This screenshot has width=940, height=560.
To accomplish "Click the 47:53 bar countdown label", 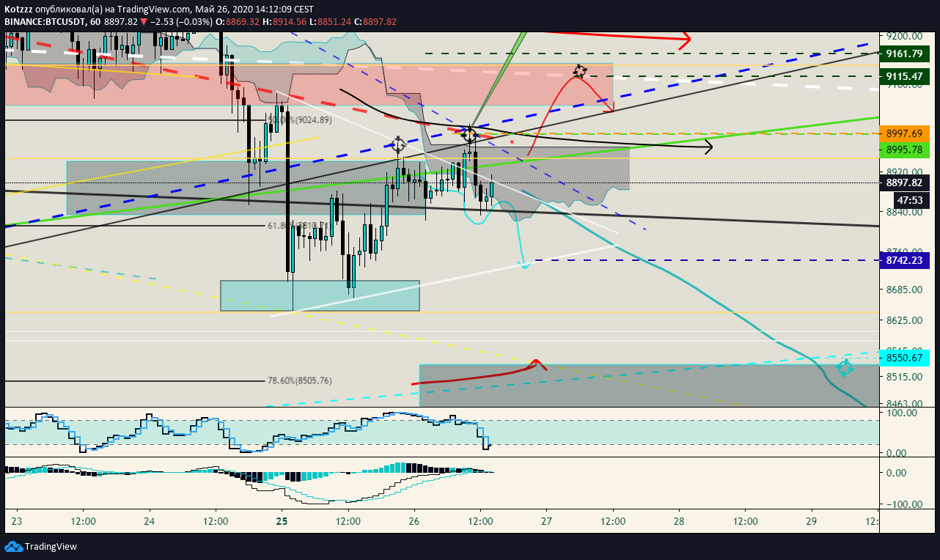I will (911, 200).
